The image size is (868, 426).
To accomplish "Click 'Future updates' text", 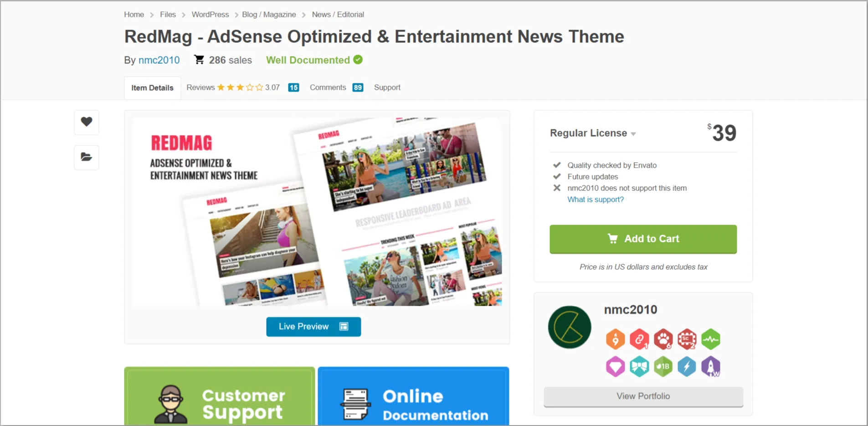I will point(593,177).
